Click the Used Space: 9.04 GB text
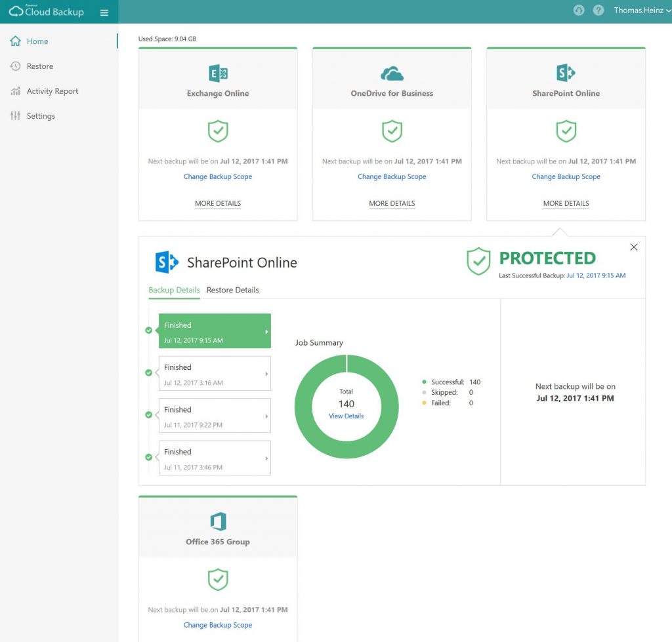This screenshot has width=672, height=642. pyautogui.click(x=167, y=39)
